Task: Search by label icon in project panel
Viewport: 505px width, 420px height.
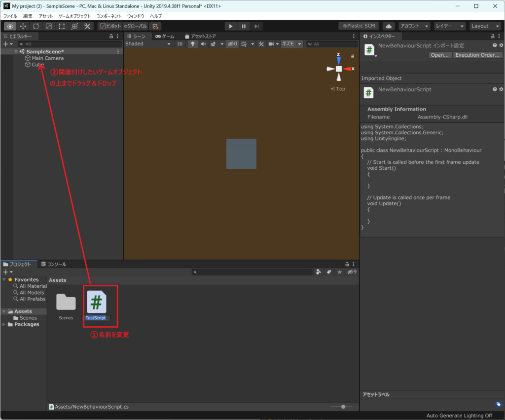Action: [329, 272]
